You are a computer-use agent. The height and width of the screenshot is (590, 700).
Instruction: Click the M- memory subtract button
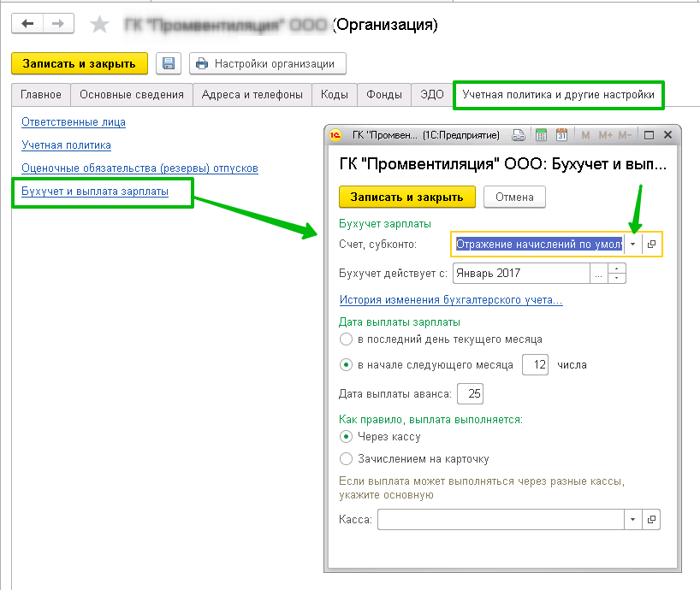pyautogui.click(x=625, y=135)
